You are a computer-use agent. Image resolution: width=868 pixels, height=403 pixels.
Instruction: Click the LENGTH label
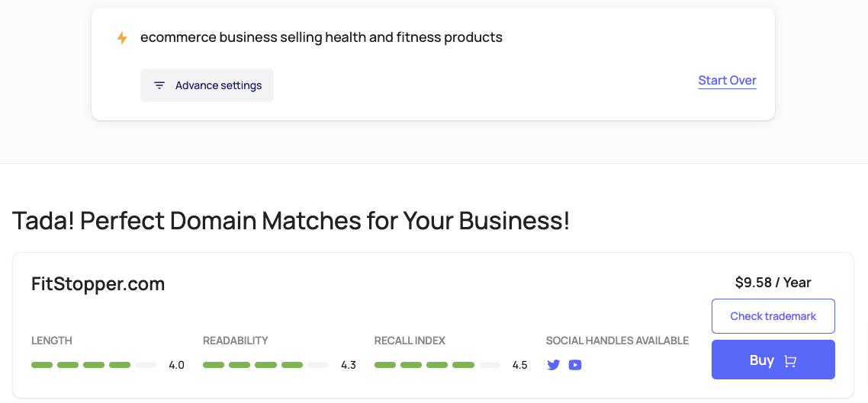[x=52, y=341]
